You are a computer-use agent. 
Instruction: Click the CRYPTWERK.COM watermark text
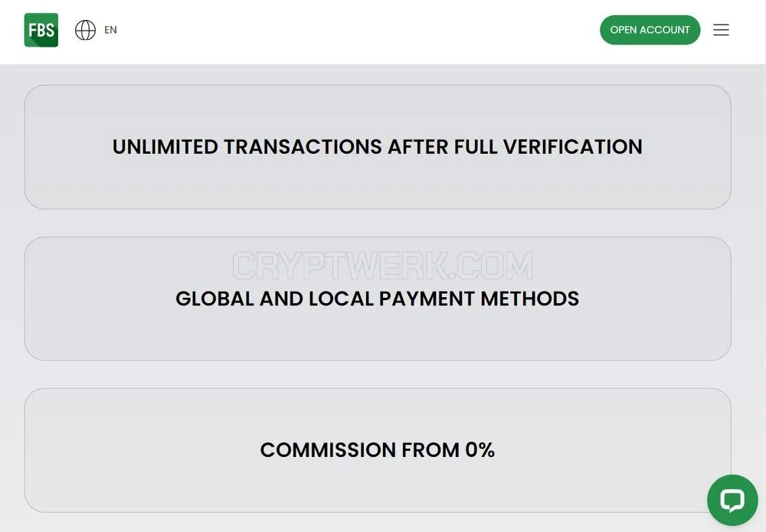[x=382, y=266]
